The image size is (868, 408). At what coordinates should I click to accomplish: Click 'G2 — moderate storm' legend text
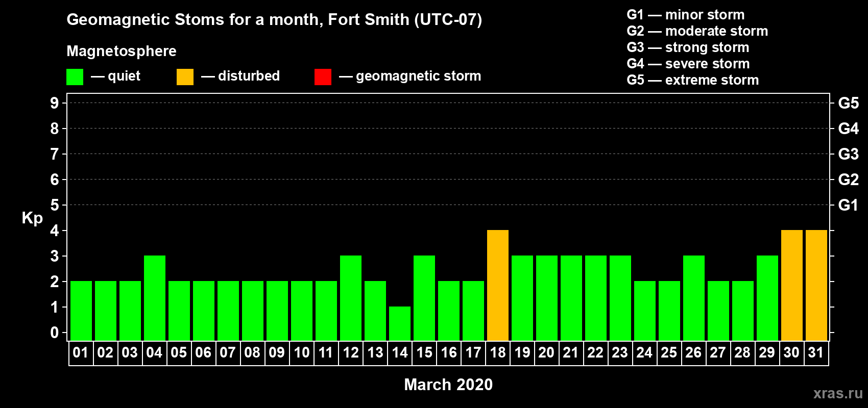pyautogui.click(x=697, y=31)
